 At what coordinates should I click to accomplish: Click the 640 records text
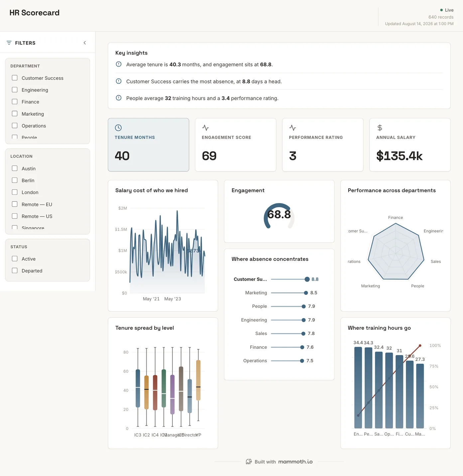tap(441, 17)
